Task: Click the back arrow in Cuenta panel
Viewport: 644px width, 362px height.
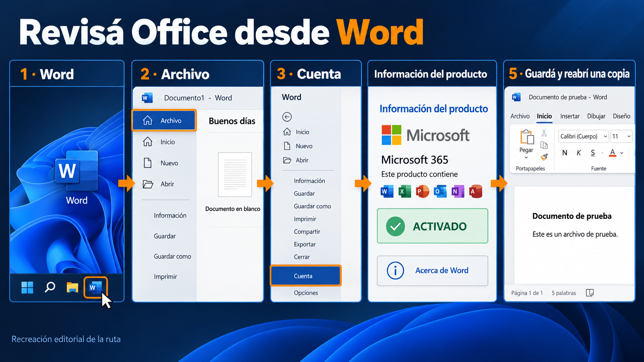Action: point(287,117)
